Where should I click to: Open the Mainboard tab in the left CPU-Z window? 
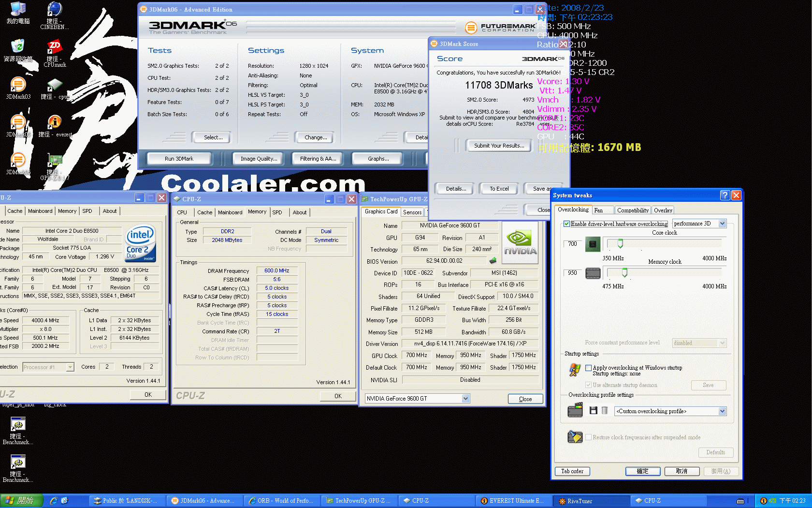point(40,211)
